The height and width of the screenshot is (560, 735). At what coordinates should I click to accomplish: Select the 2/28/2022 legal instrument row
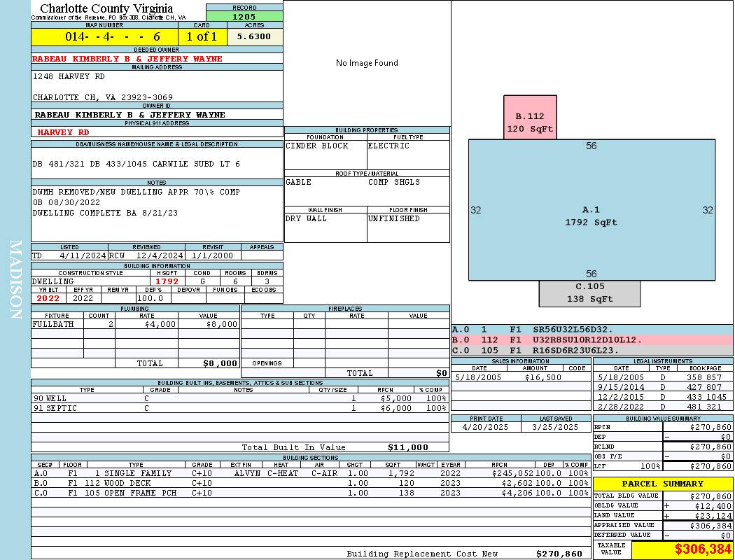coord(661,407)
